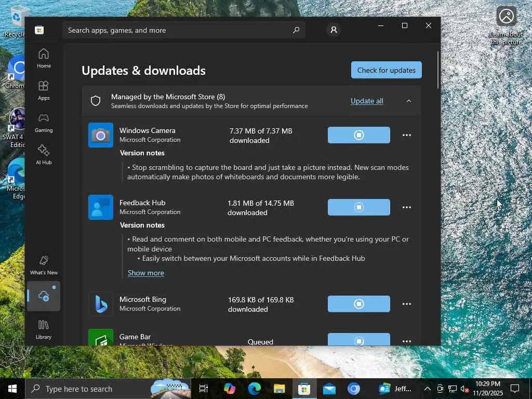
Task: Open What's New in Store sidebar
Action: coord(44,265)
